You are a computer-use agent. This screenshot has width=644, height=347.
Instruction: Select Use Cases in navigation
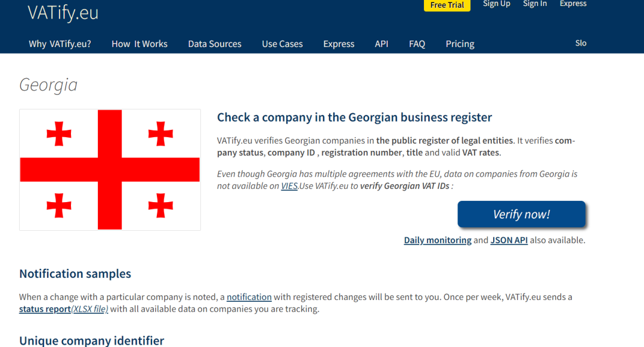pyautogui.click(x=282, y=44)
